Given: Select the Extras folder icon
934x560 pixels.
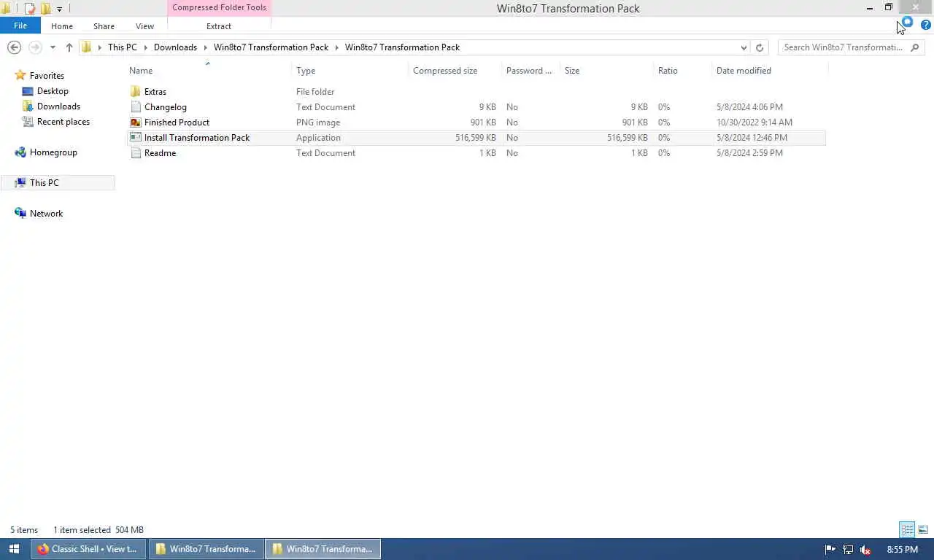Looking at the screenshot, I should pyautogui.click(x=135, y=92).
